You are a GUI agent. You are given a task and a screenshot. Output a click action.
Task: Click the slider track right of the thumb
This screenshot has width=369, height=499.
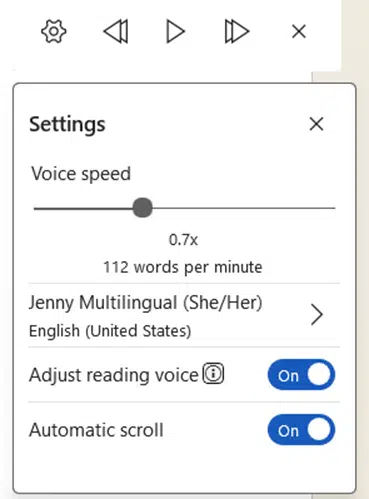click(244, 208)
